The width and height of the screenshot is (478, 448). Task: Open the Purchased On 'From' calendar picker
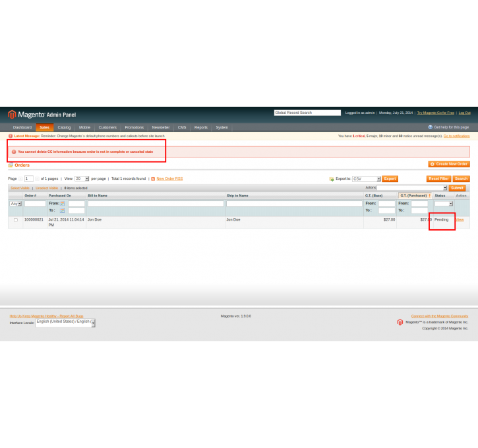tap(63, 204)
